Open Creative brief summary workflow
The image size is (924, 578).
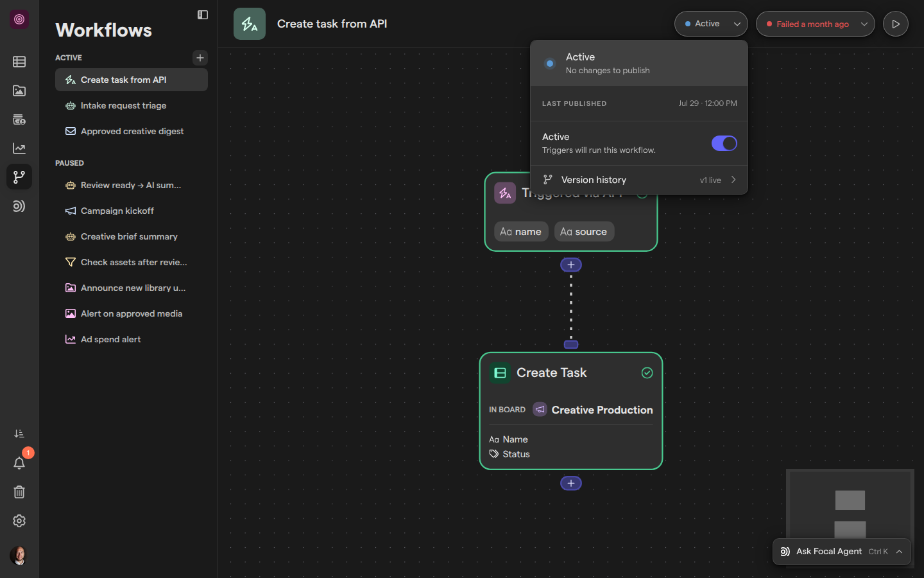pyautogui.click(x=132, y=236)
